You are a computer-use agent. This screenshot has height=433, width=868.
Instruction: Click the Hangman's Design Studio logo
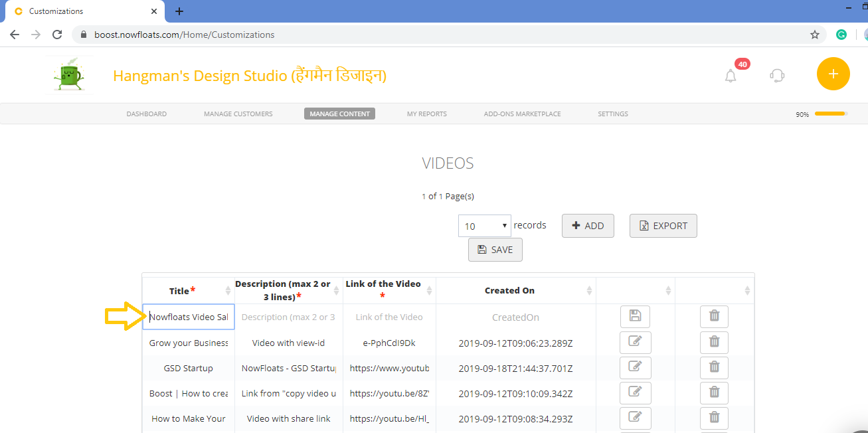[x=70, y=74]
